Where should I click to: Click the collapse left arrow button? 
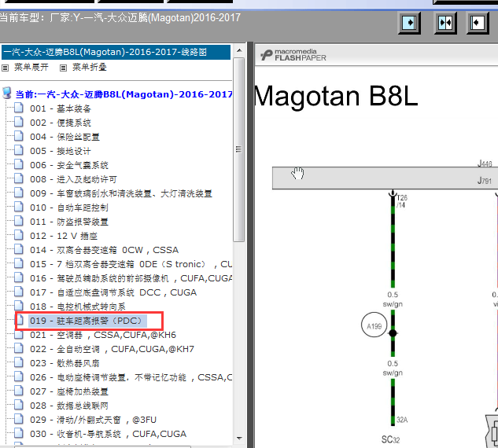478,23
